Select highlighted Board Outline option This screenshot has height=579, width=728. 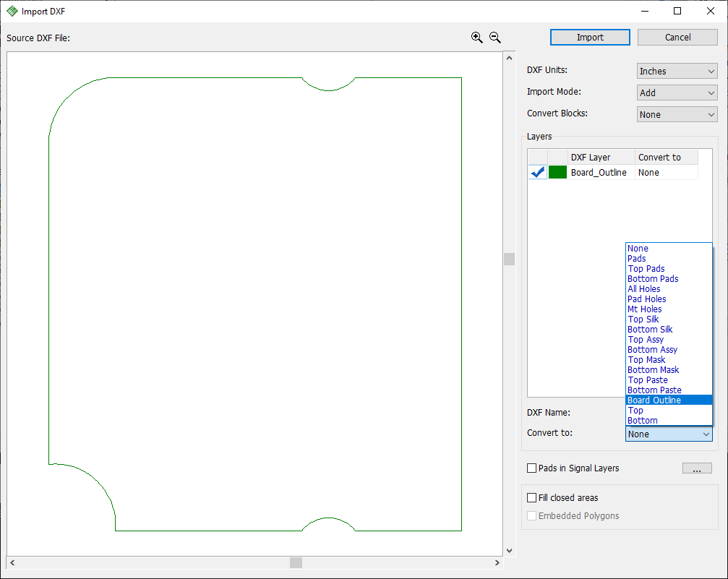point(669,400)
